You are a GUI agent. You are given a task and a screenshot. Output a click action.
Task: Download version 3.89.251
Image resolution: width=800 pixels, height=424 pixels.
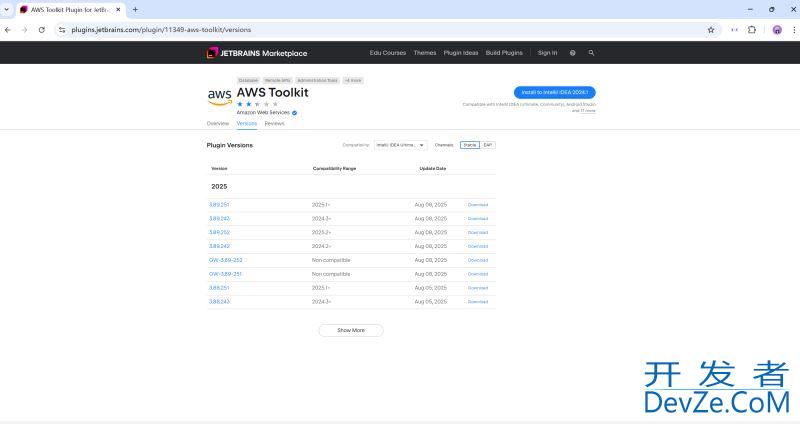point(478,205)
